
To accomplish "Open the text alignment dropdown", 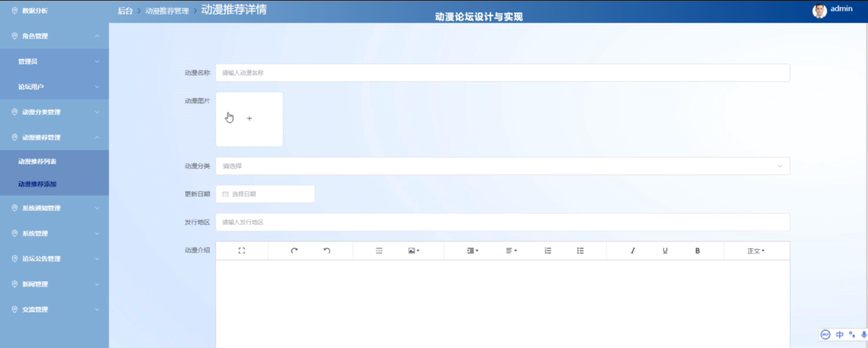I will click(x=511, y=251).
